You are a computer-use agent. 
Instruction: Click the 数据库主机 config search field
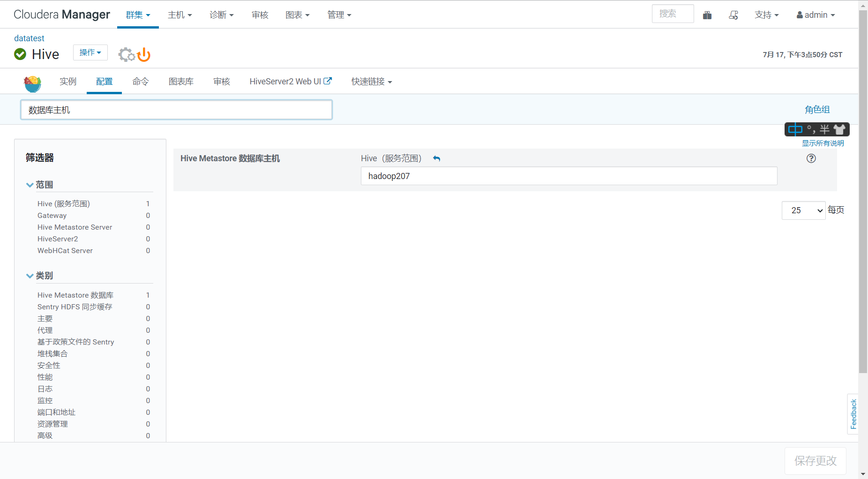point(176,110)
